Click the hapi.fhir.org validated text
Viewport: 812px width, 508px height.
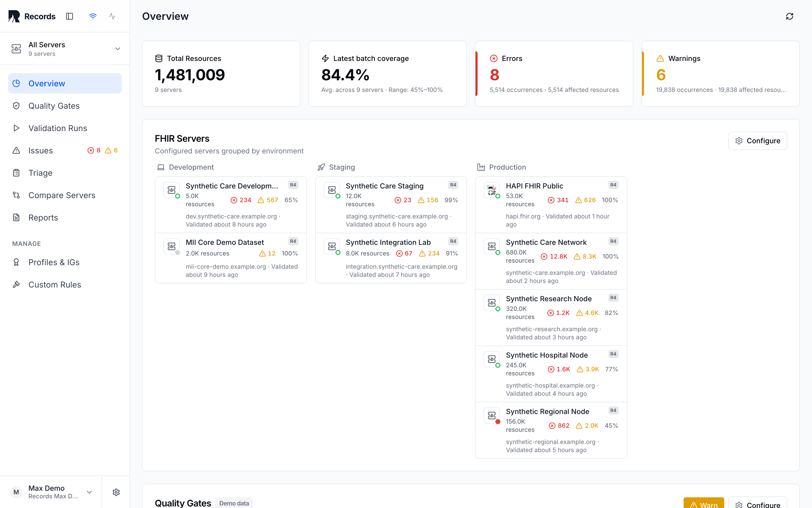point(557,220)
